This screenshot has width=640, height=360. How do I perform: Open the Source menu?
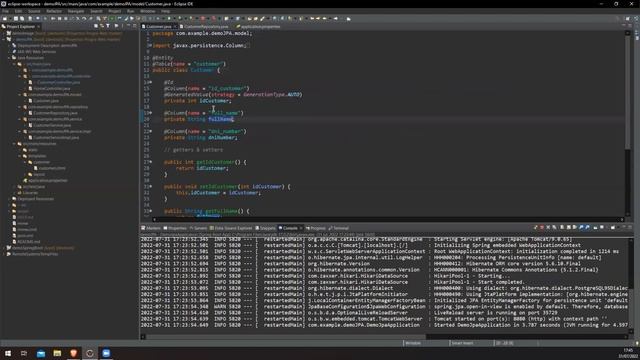tap(34, 11)
